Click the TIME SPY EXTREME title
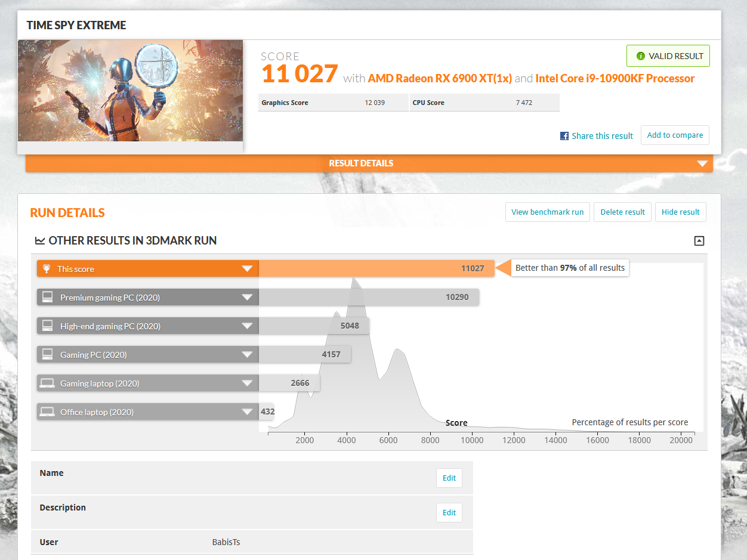747x560 pixels. pos(76,25)
